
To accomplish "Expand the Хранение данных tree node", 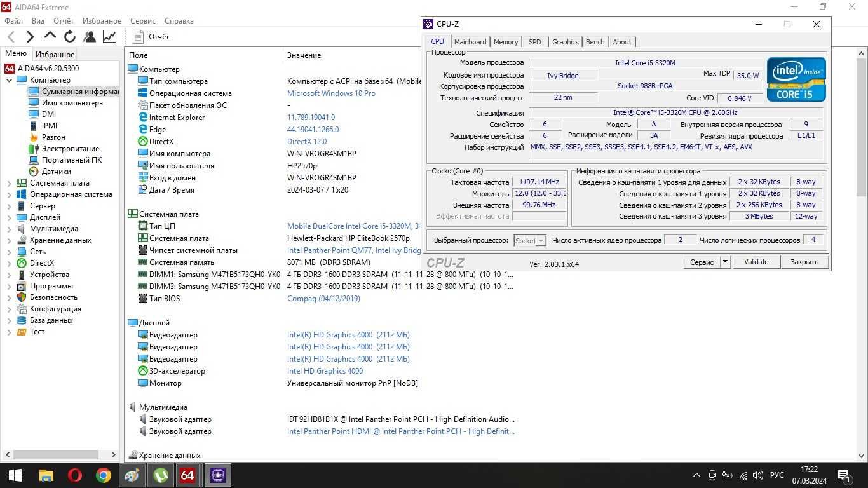I will point(10,240).
